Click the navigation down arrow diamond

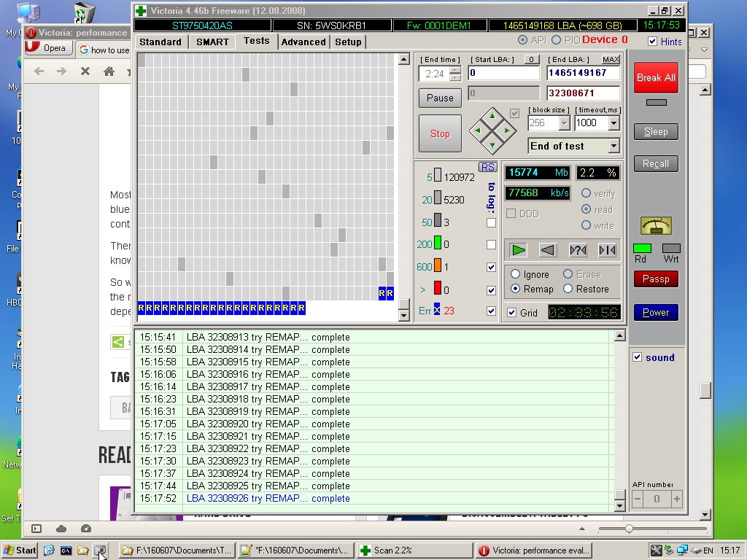[x=492, y=145]
